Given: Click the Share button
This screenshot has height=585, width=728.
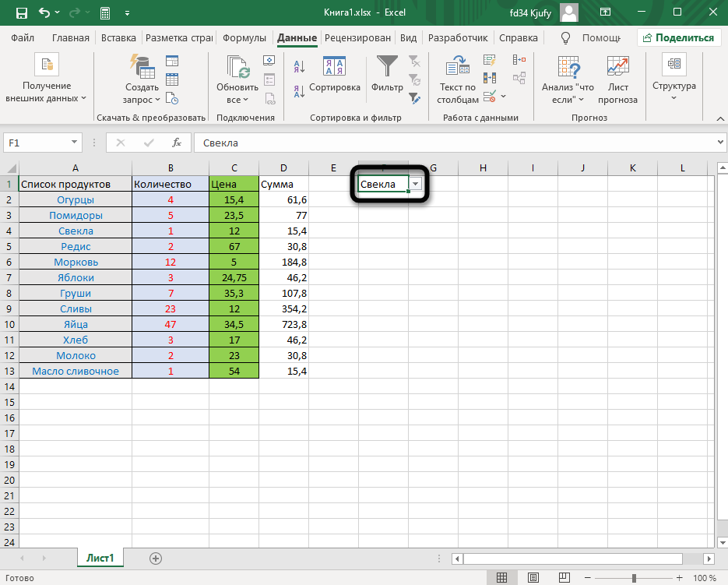Looking at the screenshot, I should click(x=677, y=37).
